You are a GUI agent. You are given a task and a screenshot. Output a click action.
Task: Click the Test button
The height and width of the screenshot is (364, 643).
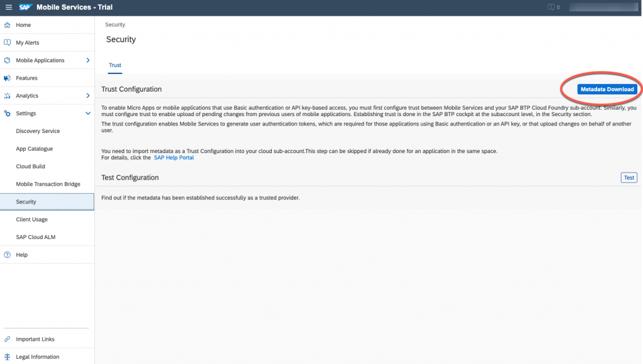pos(629,178)
